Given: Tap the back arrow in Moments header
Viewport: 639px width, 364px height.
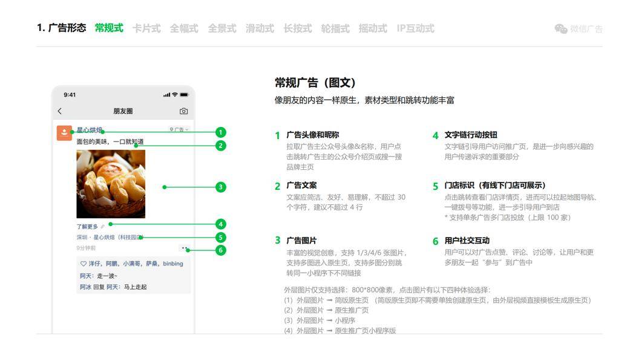Looking at the screenshot, I should pos(60,111).
